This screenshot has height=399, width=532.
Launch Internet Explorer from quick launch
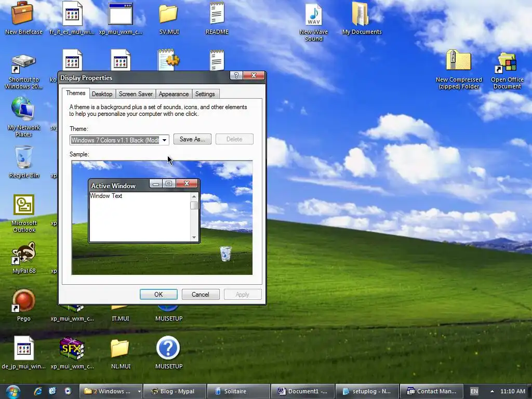point(37,391)
